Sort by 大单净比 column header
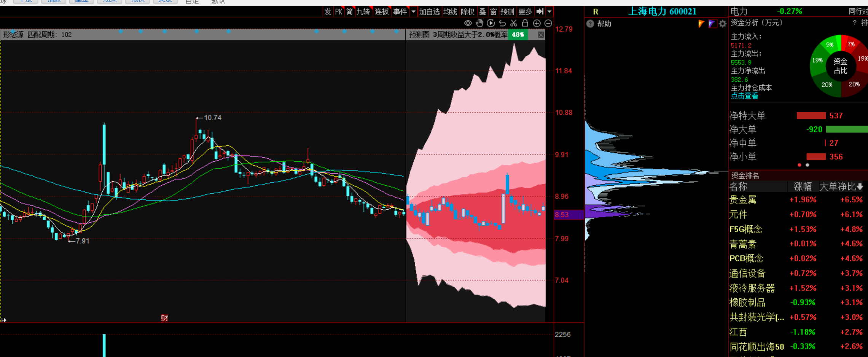The height and width of the screenshot is (357, 868). click(x=841, y=186)
